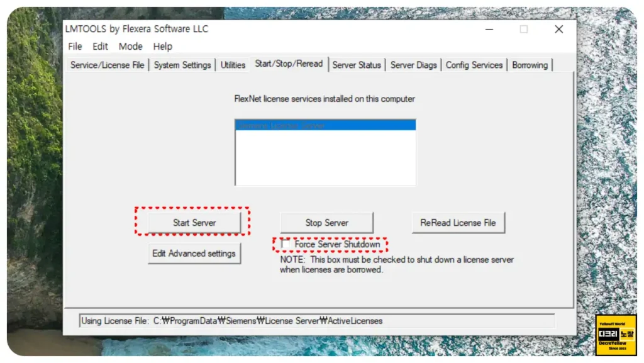Click the Stop Server button
This screenshot has height=363, width=644.
point(326,223)
